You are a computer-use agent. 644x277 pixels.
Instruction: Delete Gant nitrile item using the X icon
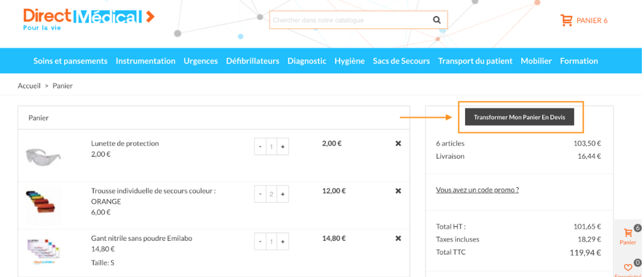[398, 238]
